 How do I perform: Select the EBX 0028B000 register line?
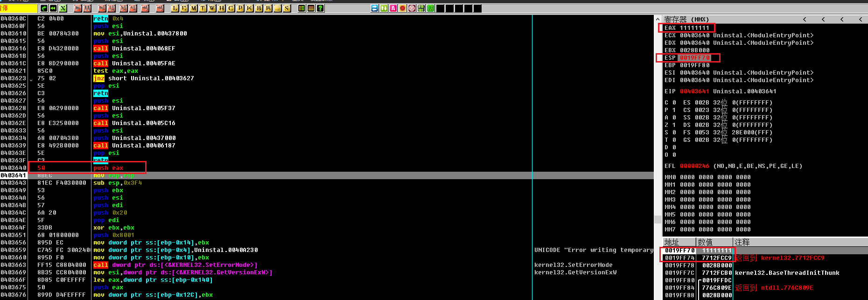coord(687,50)
